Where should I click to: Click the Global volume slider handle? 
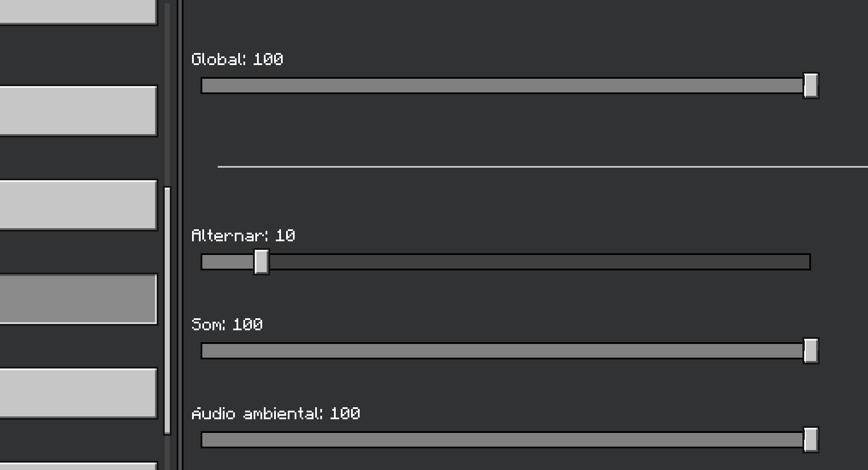[x=810, y=86]
